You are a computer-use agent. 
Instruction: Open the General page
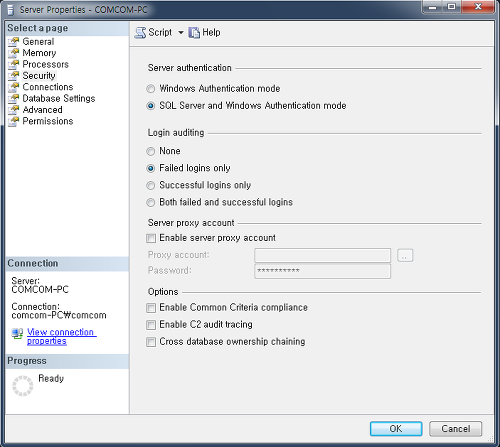point(38,42)
